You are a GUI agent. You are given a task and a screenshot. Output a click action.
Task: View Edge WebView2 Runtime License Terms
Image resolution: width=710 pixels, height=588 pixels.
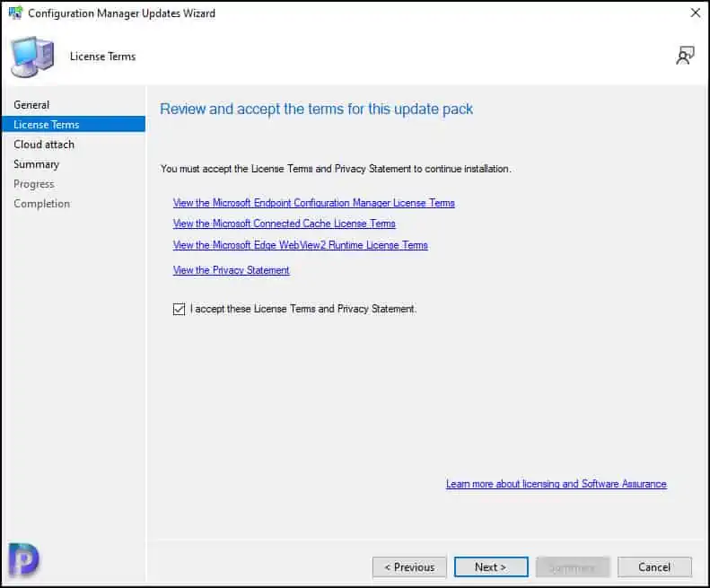[300, 245]
